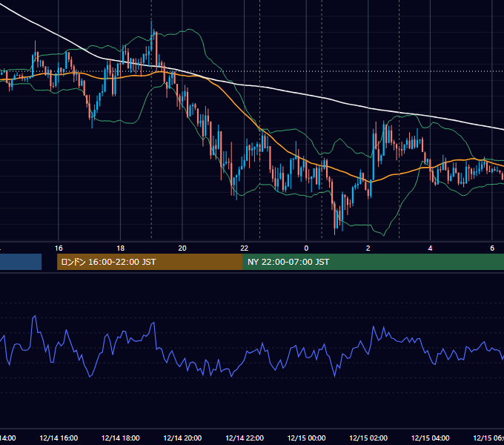The width and height of the screenshot is (504, 445).
Task: Click the 12/14 22:00 date label
Action: 245,438
